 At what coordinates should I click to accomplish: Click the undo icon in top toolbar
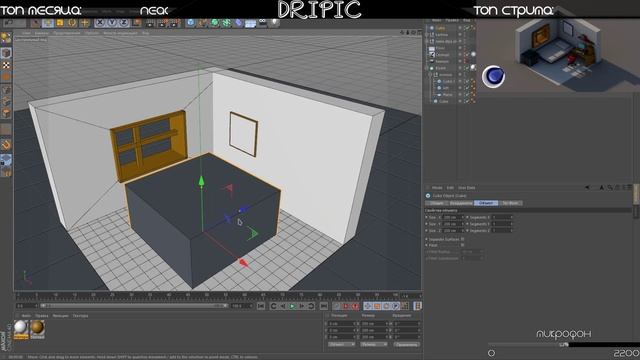point(8,22)
